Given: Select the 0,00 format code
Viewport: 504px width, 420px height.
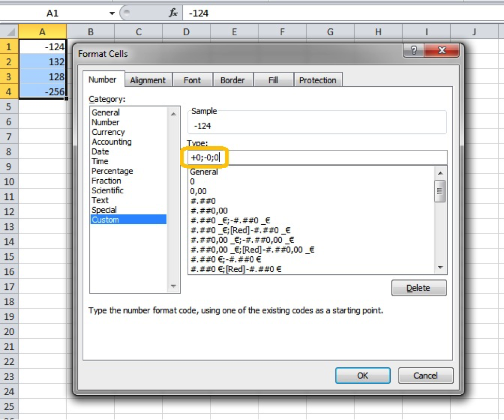Looking at the screenshot, I should click(198, 191).
